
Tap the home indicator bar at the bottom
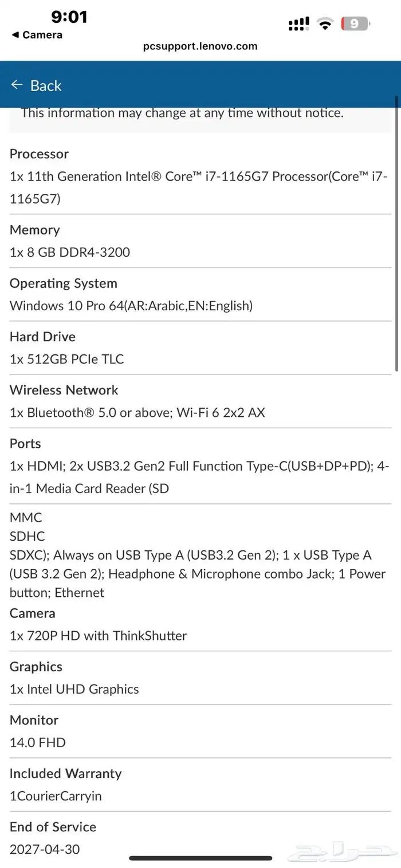pyautogui.click(x=200, y=858)
